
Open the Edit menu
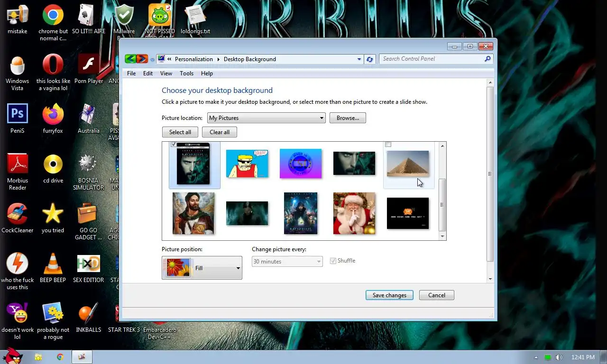click(148, 73)
